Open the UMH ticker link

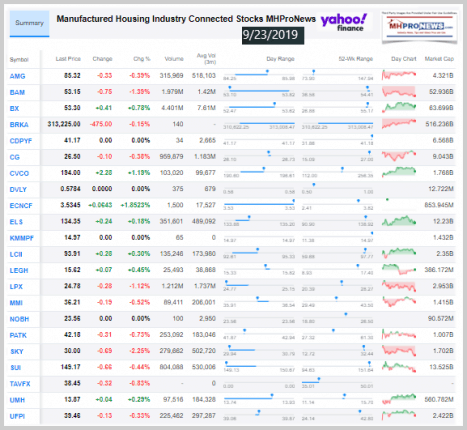[x=17, y=400]
